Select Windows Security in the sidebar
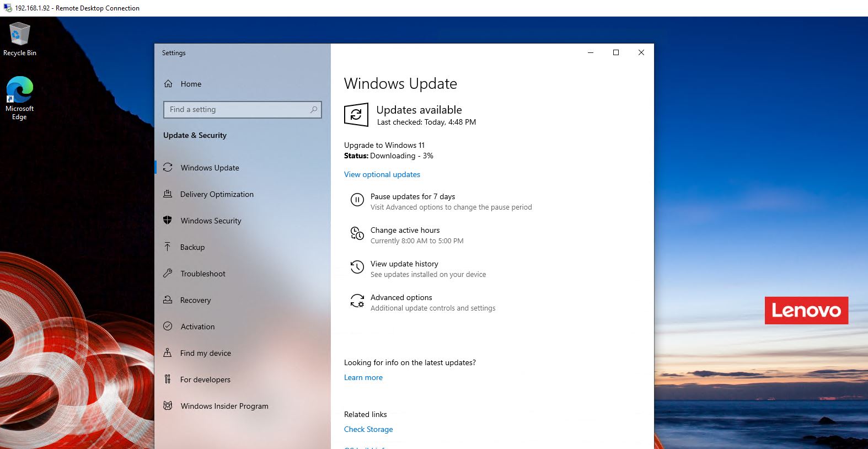The width and height of the screenshot is (868, 449). pyautogui.click(x=211, y=221)
